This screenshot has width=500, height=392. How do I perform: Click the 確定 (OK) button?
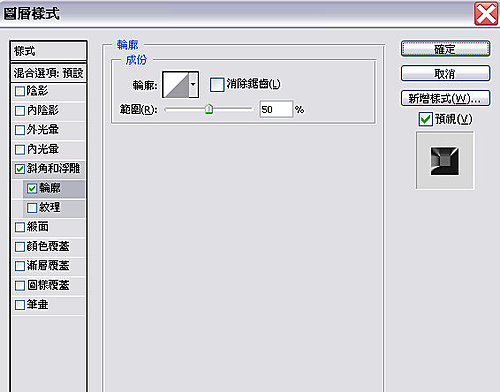[445, 49]
